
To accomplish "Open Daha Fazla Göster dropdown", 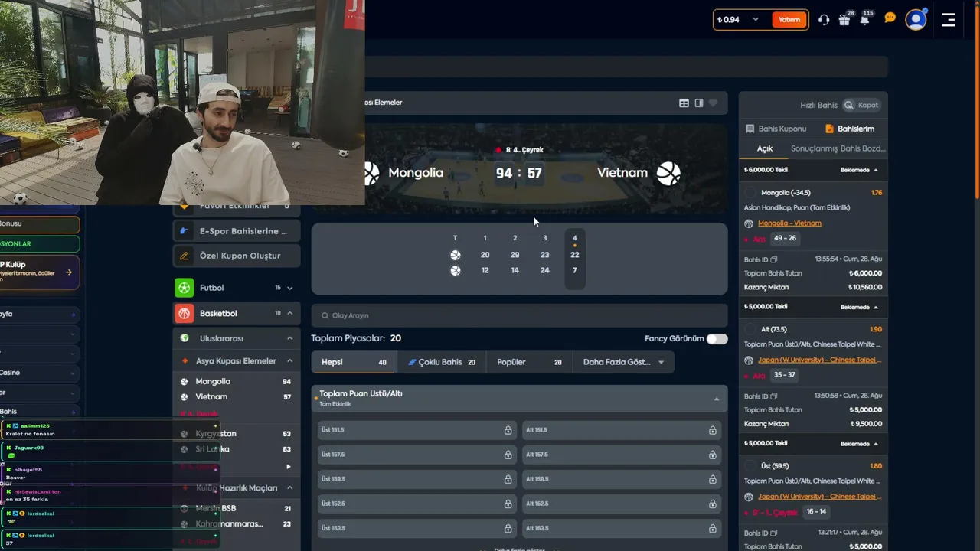I will [x=623, y=362].
